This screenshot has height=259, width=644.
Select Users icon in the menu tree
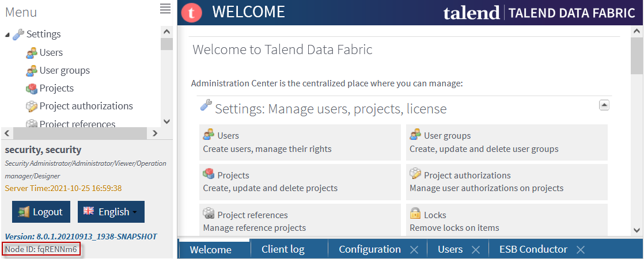point(32,53)
